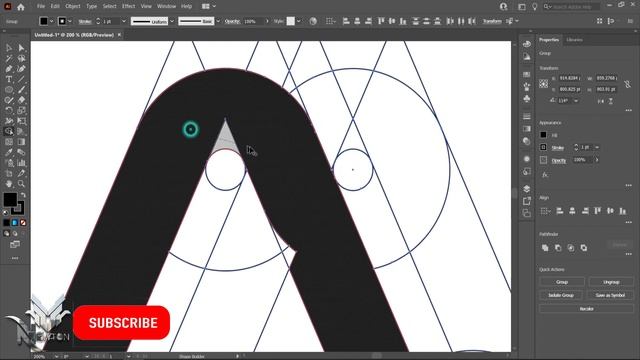Click Exclude in Pathfinder section
Image resolution: width=640 pixels, height=360 pixels.
click(x=584, y=248)
